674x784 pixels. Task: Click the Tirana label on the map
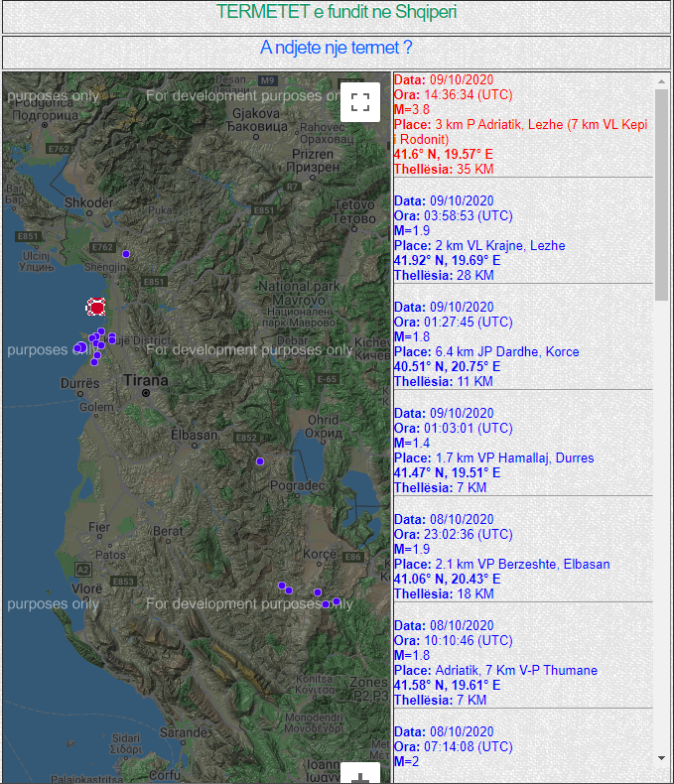click(x=146, y=380)
